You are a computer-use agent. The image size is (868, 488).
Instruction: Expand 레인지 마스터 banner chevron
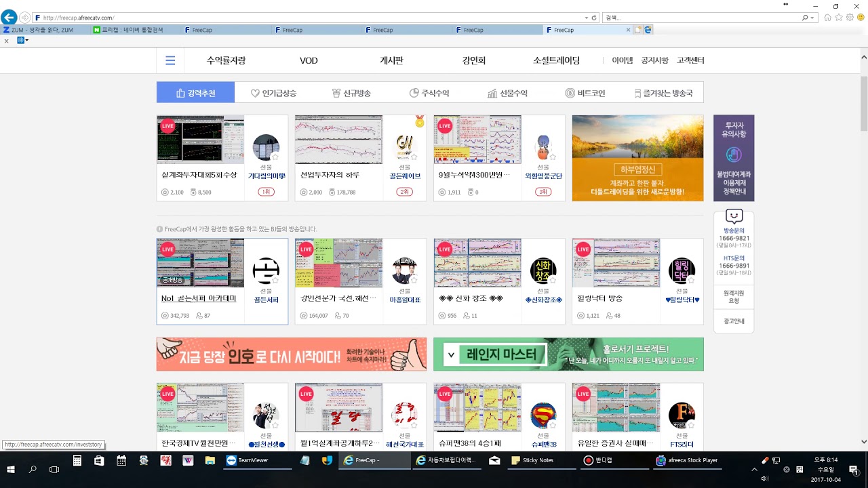pos(451,354)
